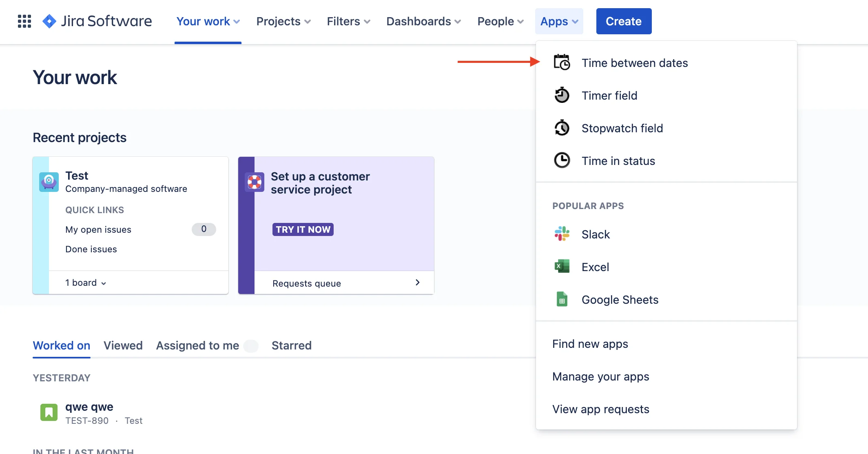Select Stopwatch field menu item
This screenshot has height=454, width=868.
pos(666,128)
